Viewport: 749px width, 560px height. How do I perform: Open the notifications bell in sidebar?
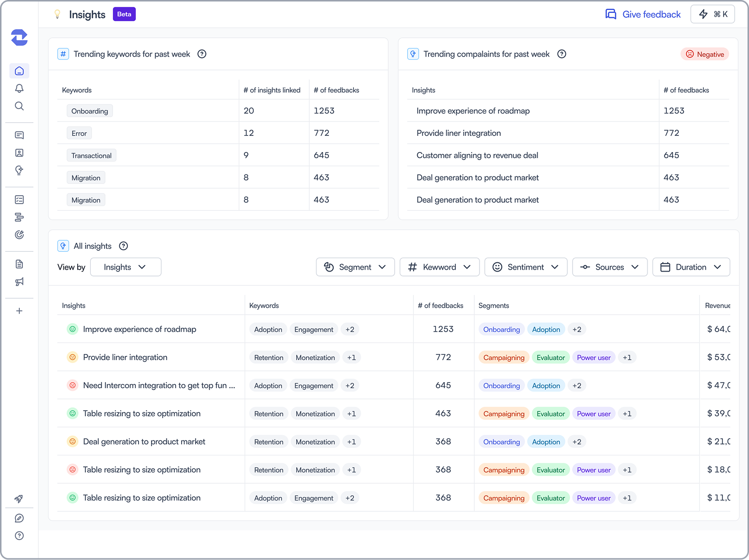pyautogui.click(x=19, y=89)
